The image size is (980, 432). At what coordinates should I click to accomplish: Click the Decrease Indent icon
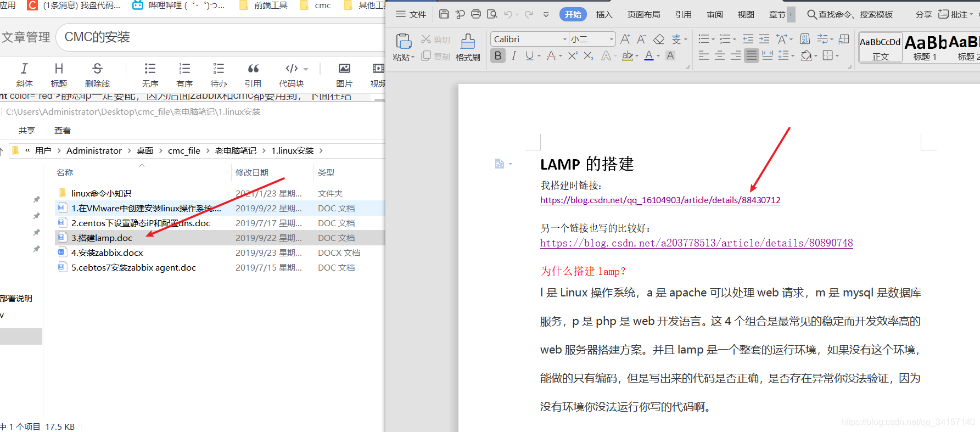click(x=748, y=39)
